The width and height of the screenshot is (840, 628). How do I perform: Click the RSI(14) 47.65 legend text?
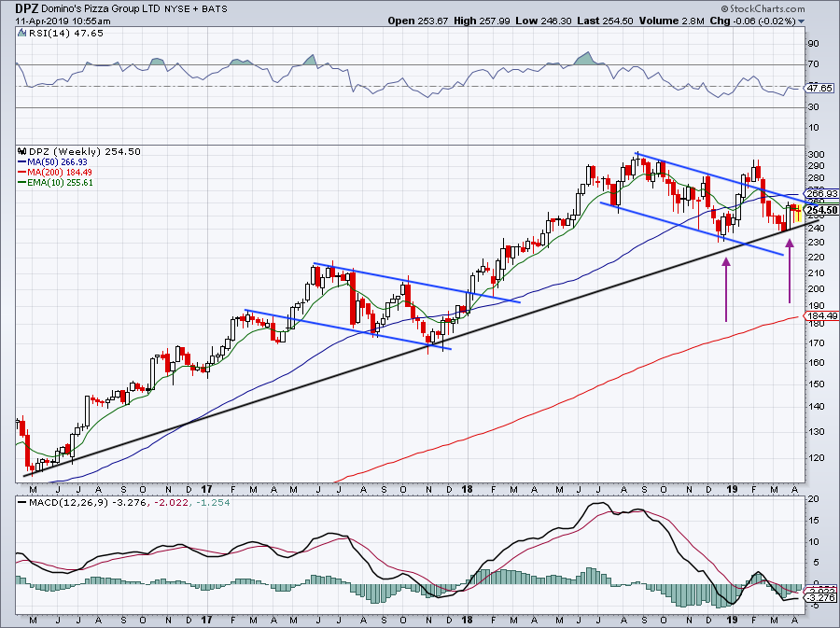(65, 34)
